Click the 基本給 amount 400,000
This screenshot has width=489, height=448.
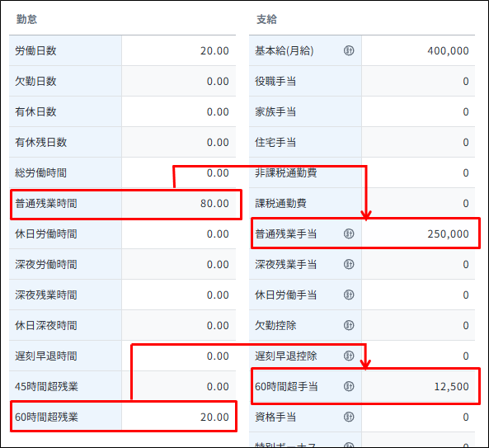[x=448, y=51]
